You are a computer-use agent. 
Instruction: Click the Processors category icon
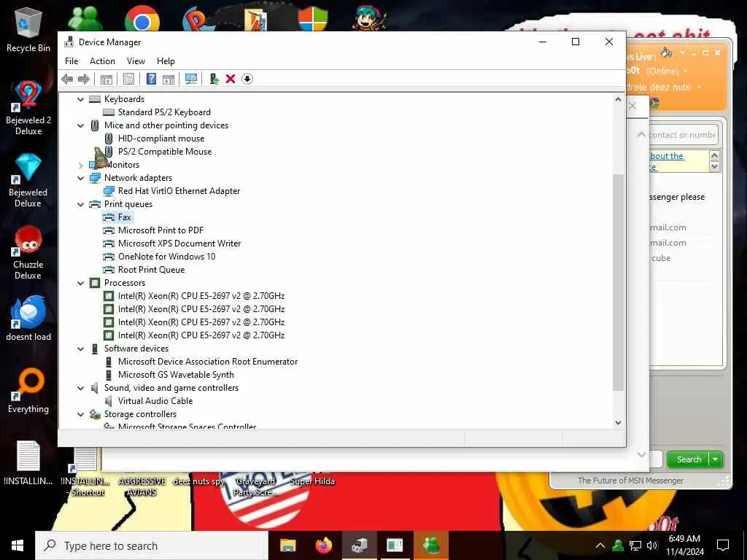pos(95,283)
